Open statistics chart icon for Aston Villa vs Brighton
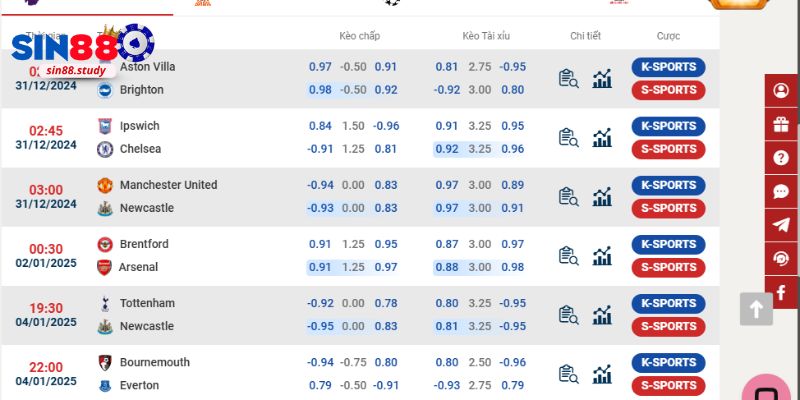The height and width of the screenshot is (400, 800). click(x=602, y=79)
